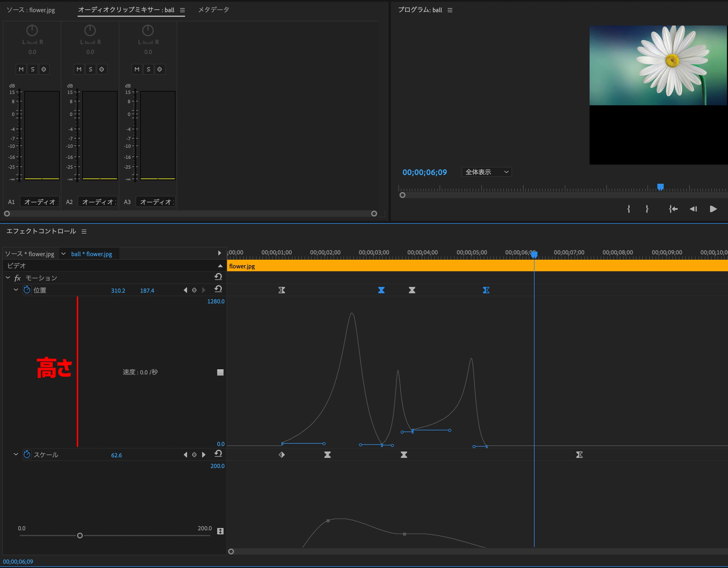728x568 pixels.
Task: Click the A1 pan knob
Action: tap(32, 31)
